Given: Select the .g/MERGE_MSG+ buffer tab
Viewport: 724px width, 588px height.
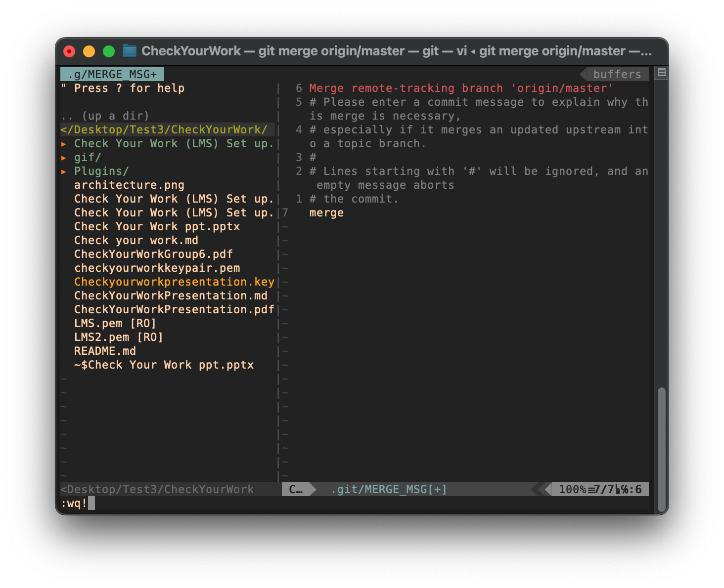Looking at the screenshot, I should pos(112,74).
